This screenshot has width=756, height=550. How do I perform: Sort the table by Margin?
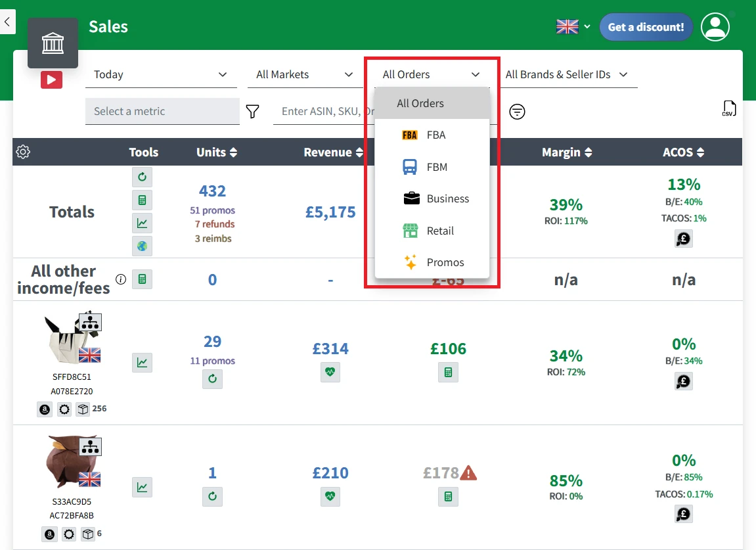coord(567,152)
